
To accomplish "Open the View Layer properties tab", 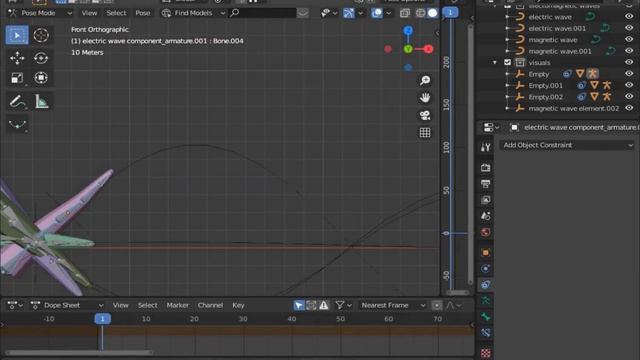I will 485,200.
